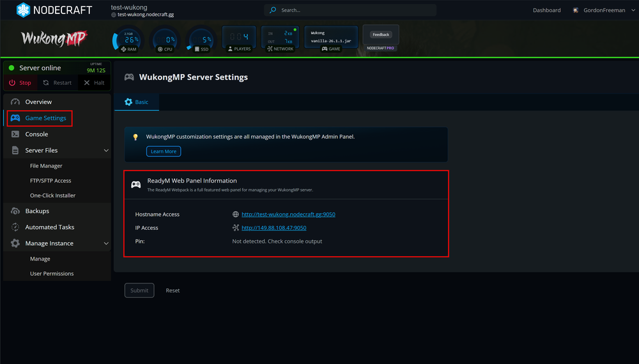This screenshot has height=364, width=639.
Task: Expand the GordonFreeman account dropdown
Action: 633,10
